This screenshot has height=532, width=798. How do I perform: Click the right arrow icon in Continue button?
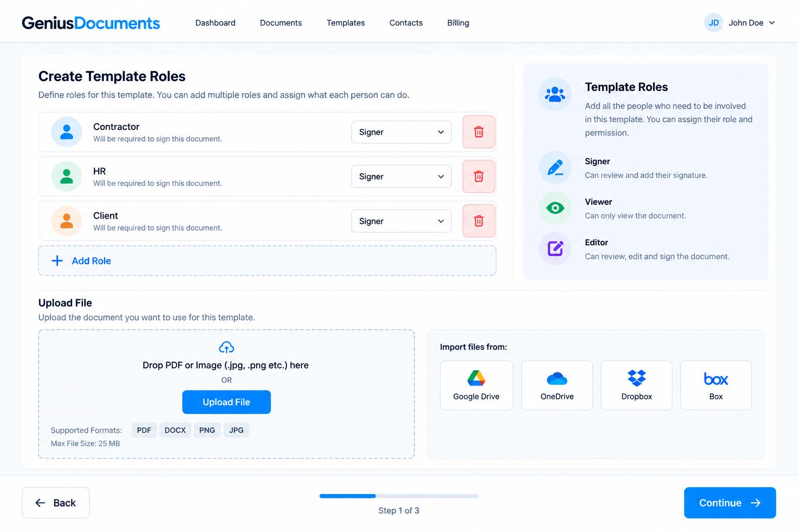point(756,503)
